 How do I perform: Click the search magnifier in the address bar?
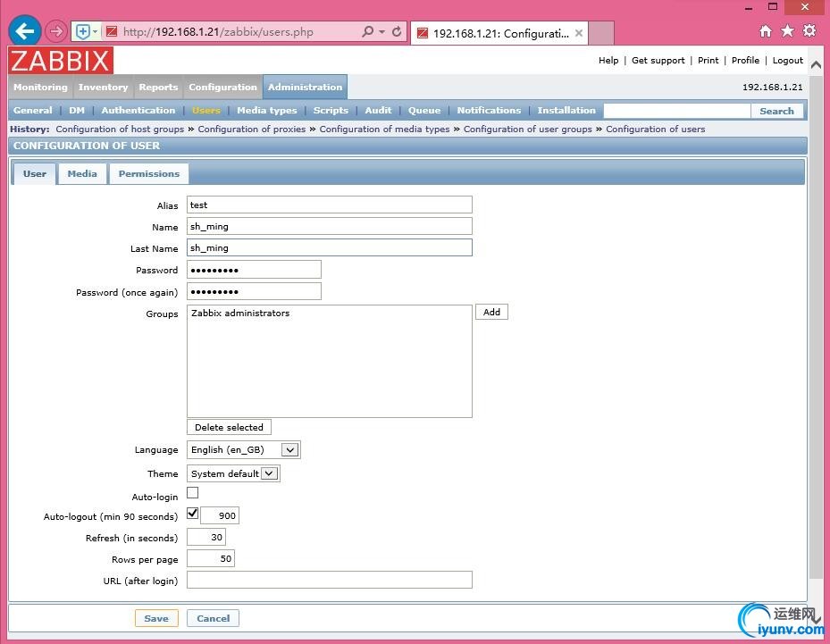click(x=368, y=32)
